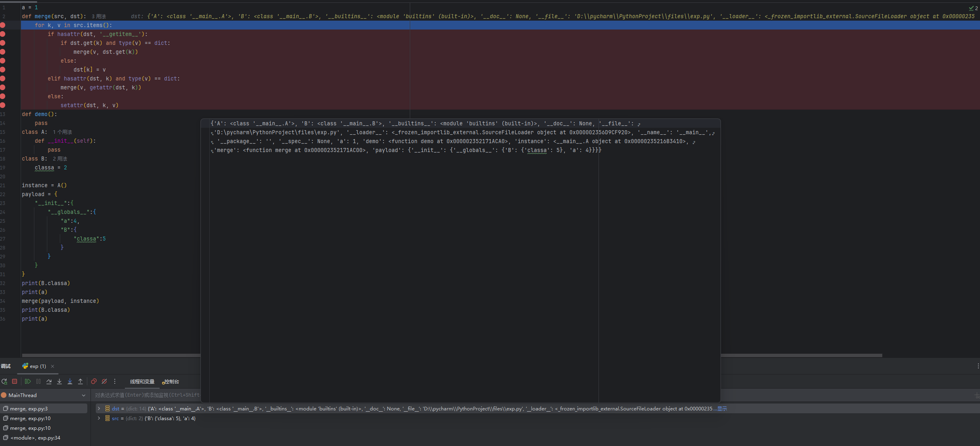The image size is (980, 446).
Task: Disable breakpoint on setattr line
Action: click(3, 105)
